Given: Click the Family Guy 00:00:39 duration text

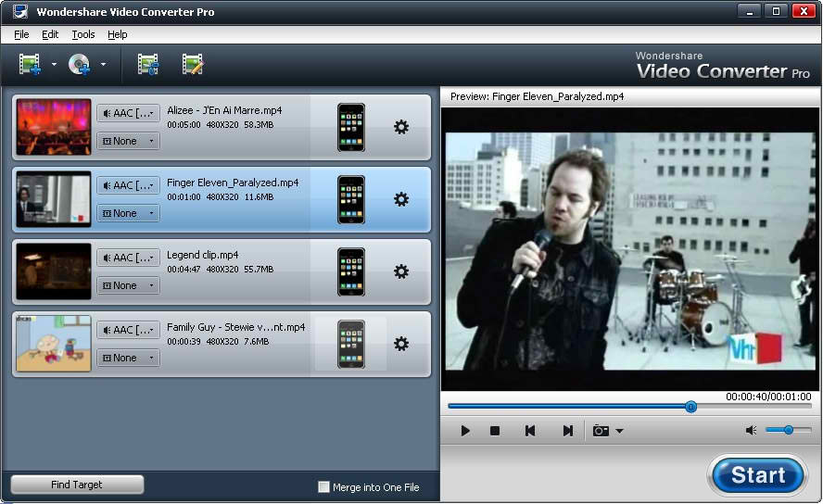Looking at the screenshot, I should pos(184,342).
